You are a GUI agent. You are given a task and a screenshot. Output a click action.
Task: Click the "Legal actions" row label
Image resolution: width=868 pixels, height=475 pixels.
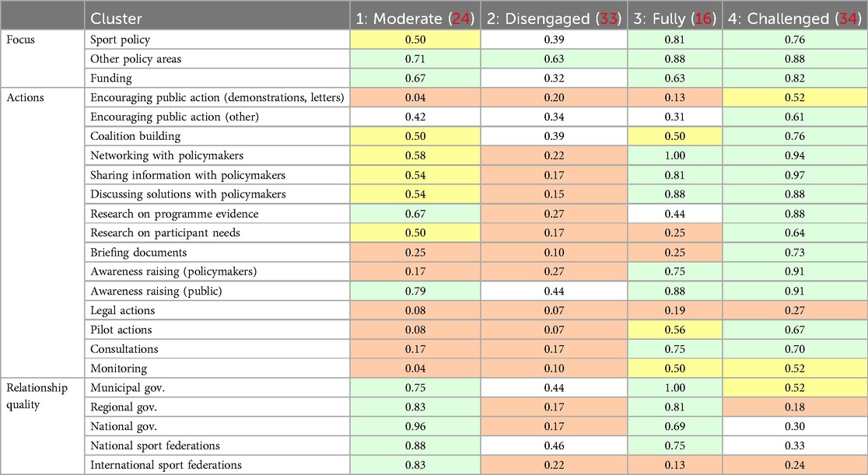coord(122,311)
